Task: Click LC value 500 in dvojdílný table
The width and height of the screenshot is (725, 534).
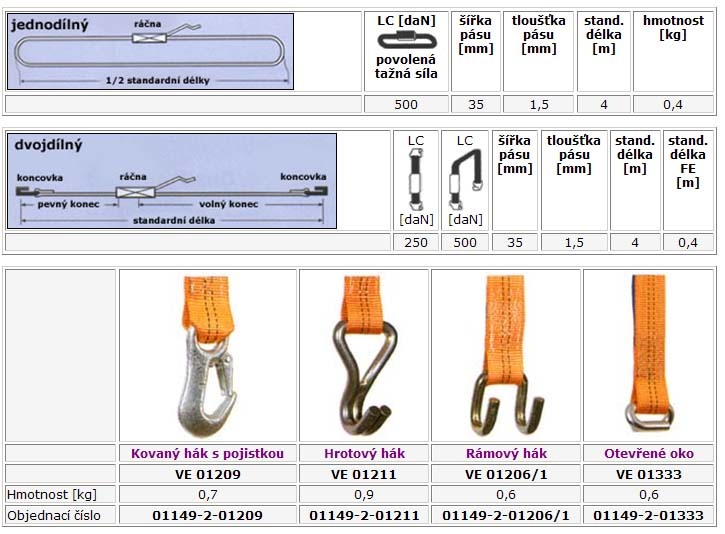Action: (x=465, y=242)
